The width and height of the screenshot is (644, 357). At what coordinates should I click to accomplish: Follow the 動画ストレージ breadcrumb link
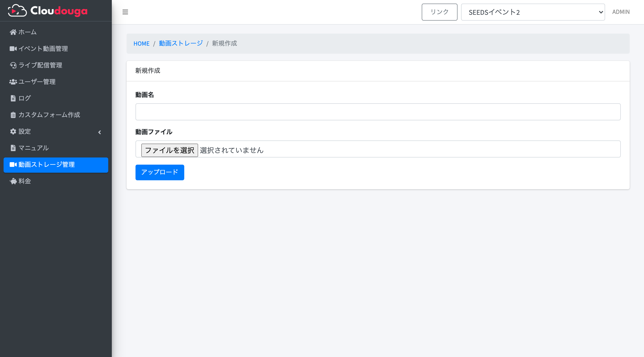coord(181,43)
